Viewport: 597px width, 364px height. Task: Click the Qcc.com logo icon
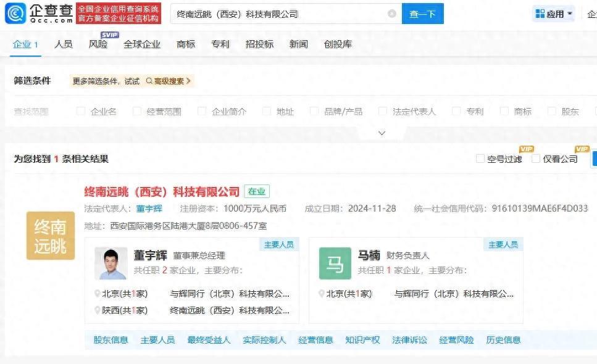click(x=15, y=13)
